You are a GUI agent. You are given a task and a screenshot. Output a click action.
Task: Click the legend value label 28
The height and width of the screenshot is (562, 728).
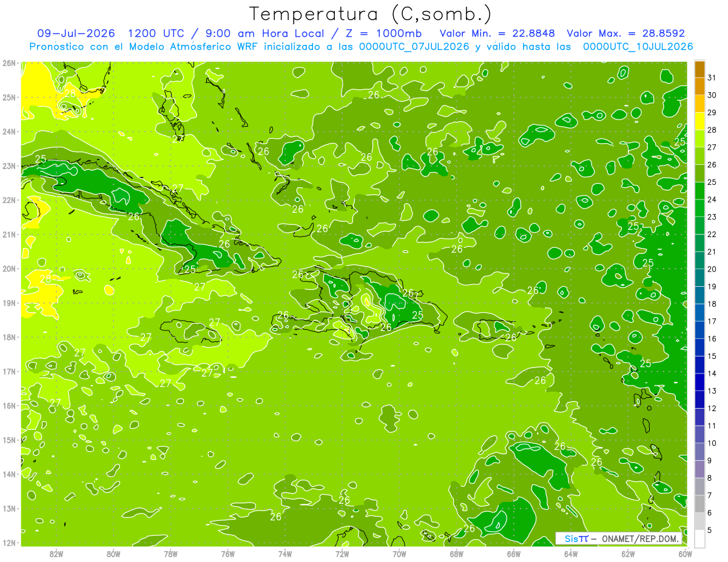[712, 130]
